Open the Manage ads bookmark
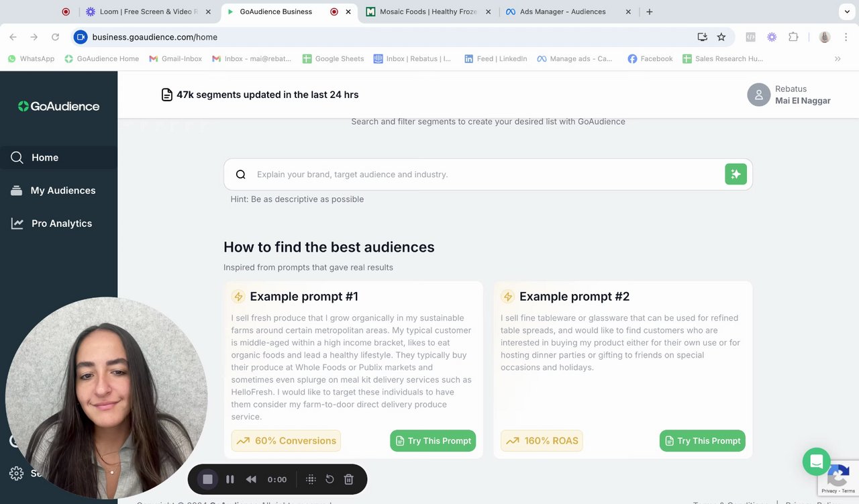This screenshot has height=504, width=859. (574, 59)
